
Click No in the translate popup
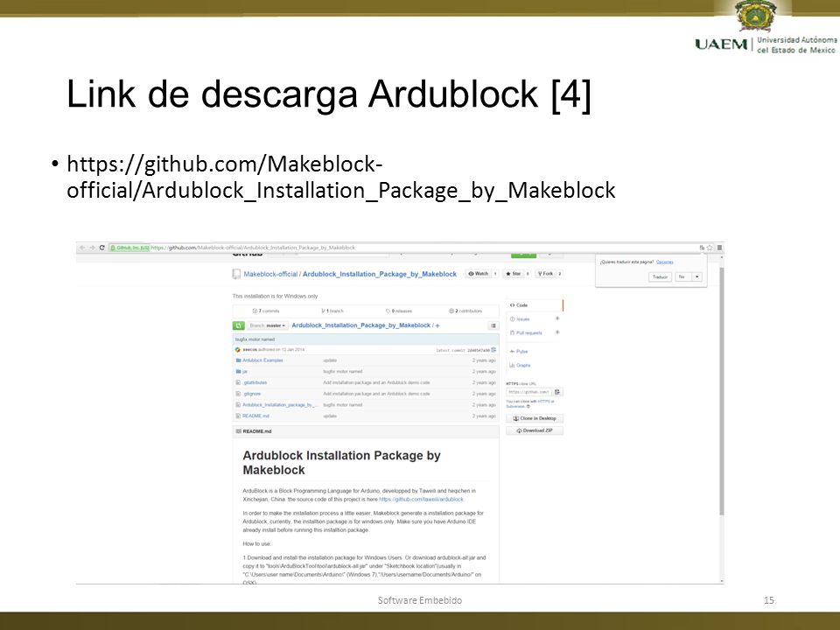coord(682,277)
